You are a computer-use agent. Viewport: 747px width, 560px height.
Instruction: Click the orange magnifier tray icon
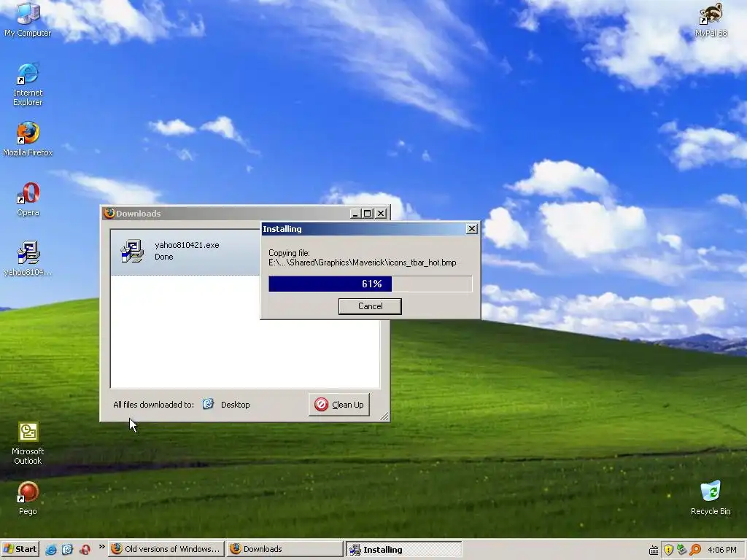[x=695, y=550]
